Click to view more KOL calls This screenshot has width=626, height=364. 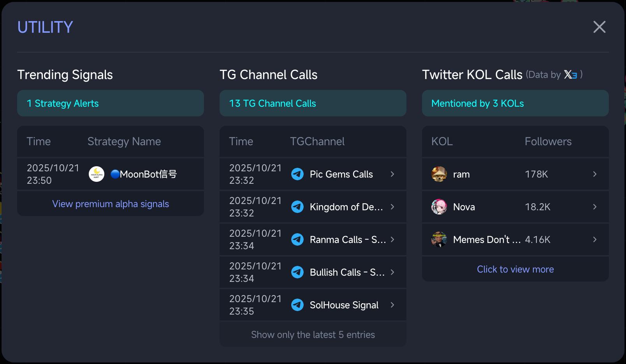[x=515, y=269]
